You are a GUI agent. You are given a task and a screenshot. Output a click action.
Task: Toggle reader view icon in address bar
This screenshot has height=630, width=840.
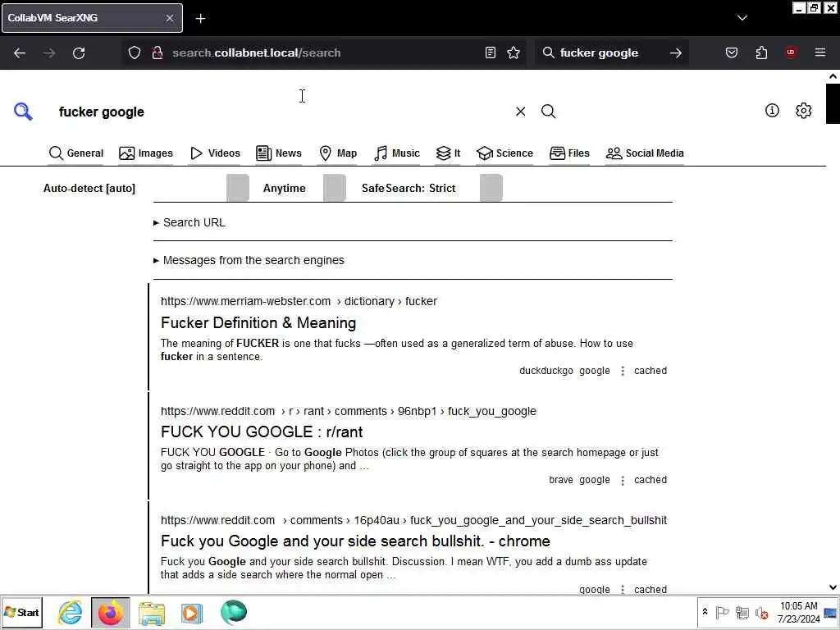pyautogui.click(x=491, y=52)
